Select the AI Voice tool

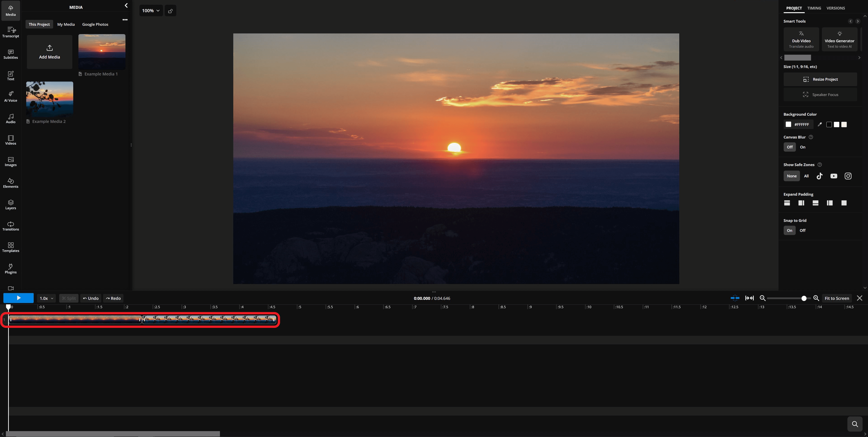10,96
